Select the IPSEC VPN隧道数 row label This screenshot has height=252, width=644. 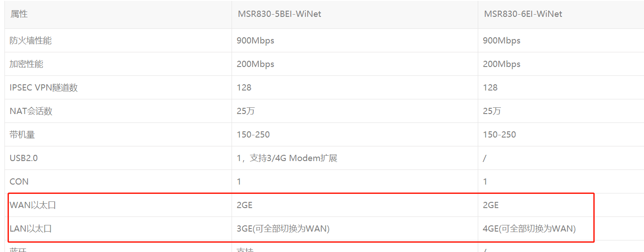[44, 87]
